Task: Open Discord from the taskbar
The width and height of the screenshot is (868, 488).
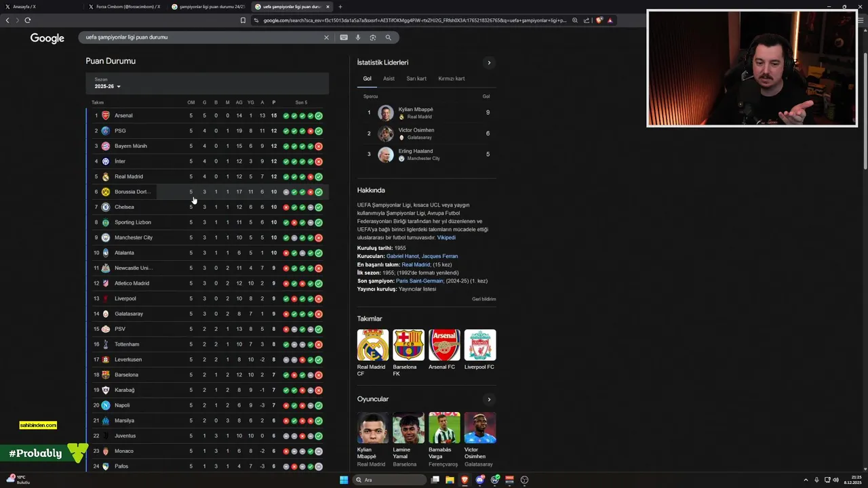Action: click(480, 480)
